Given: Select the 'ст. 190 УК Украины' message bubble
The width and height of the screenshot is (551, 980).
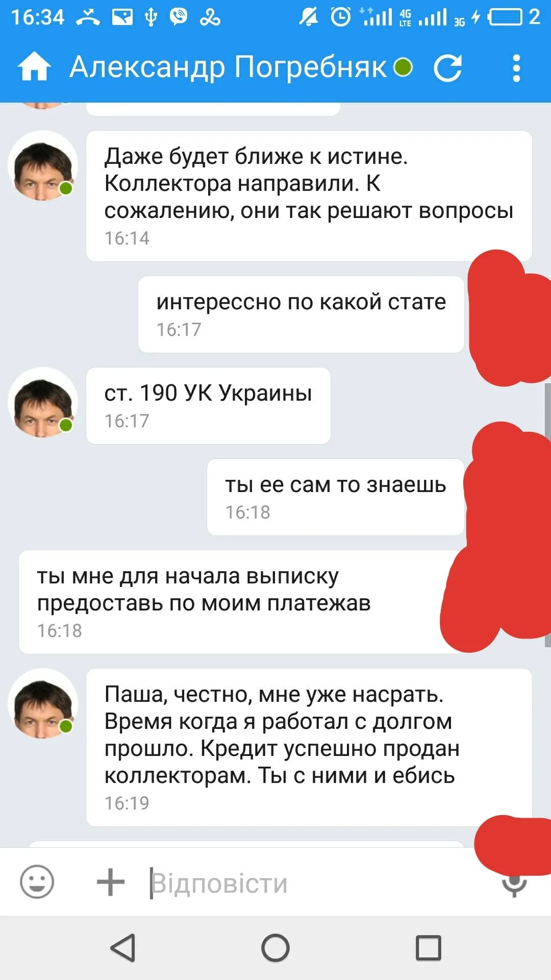Looking at the screenshot, I should click(208, 406).
